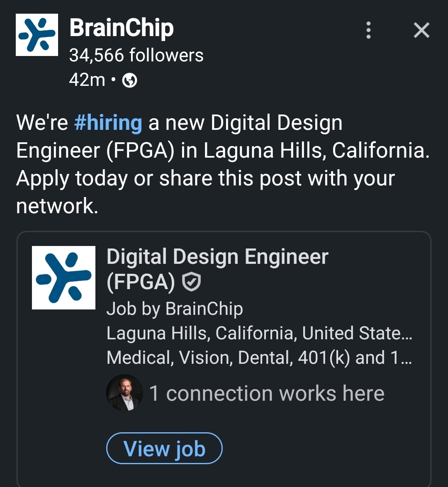The image size is (448, 487).
Task: Click the "Apply today or share" post text
Action: [x=205, y=178]
